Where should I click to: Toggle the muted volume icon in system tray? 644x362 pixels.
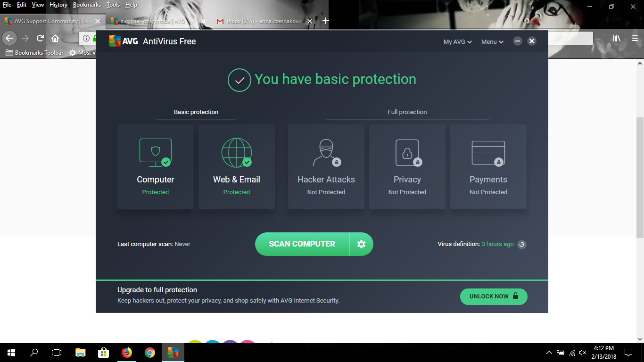[583, 353]
